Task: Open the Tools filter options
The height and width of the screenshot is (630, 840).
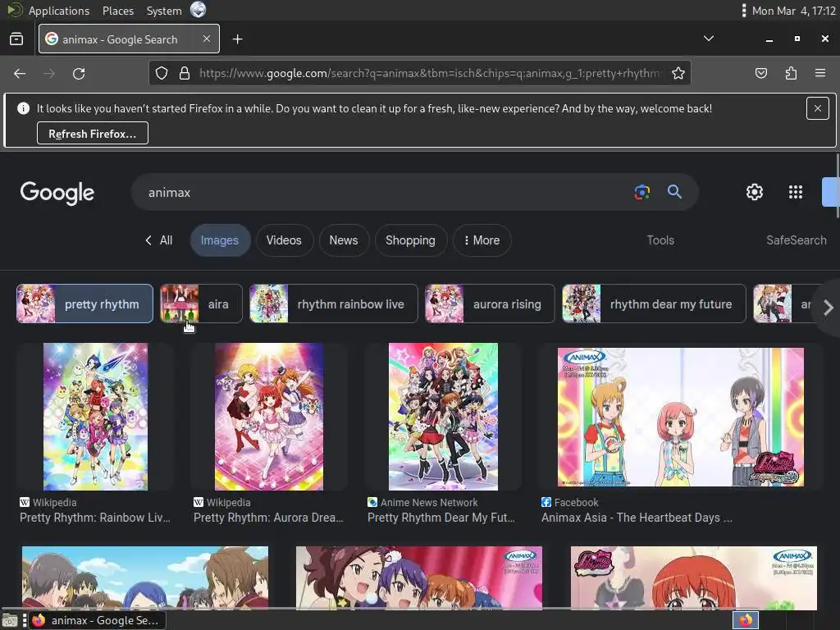Action: coord(660,240)
